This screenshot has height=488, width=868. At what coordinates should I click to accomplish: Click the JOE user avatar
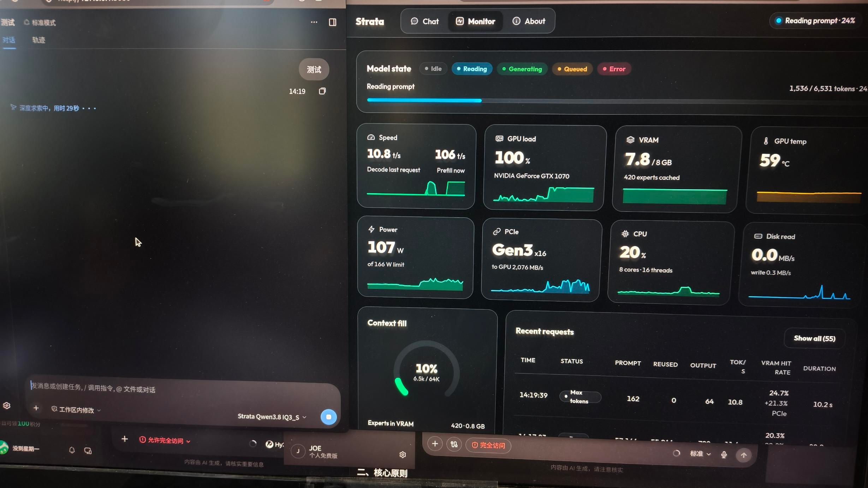click(298, 451)
